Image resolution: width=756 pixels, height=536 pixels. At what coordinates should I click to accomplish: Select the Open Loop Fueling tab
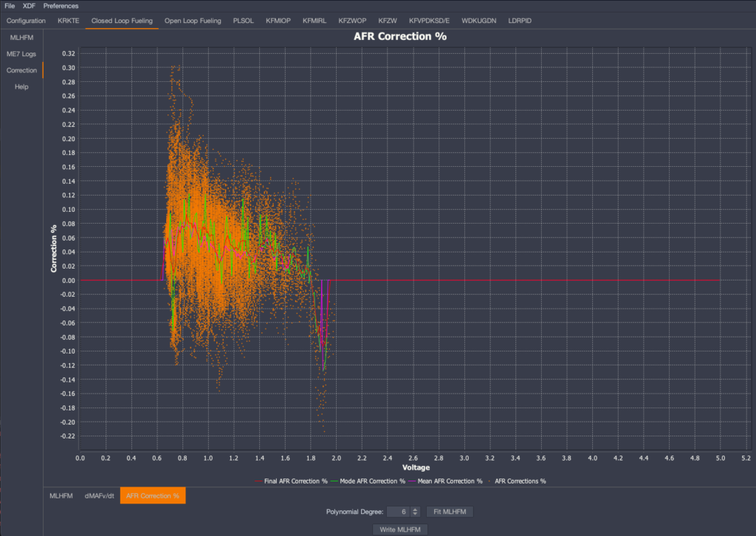pyautogui.click(x=192, y=21)
